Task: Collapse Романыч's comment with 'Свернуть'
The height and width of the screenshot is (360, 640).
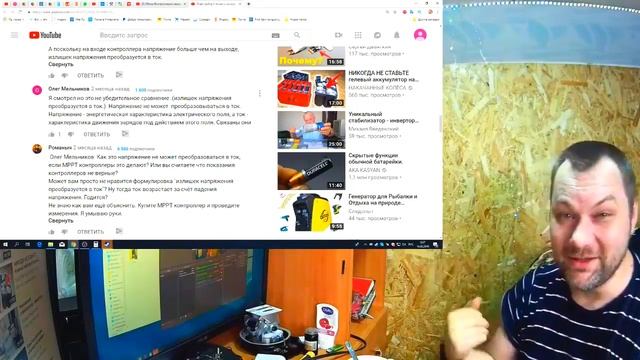Action: [61, 221]
